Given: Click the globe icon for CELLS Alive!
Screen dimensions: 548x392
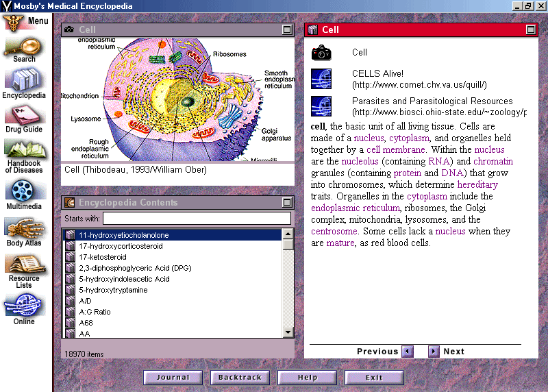Looking at the screenshot, I should coord(321,79).
